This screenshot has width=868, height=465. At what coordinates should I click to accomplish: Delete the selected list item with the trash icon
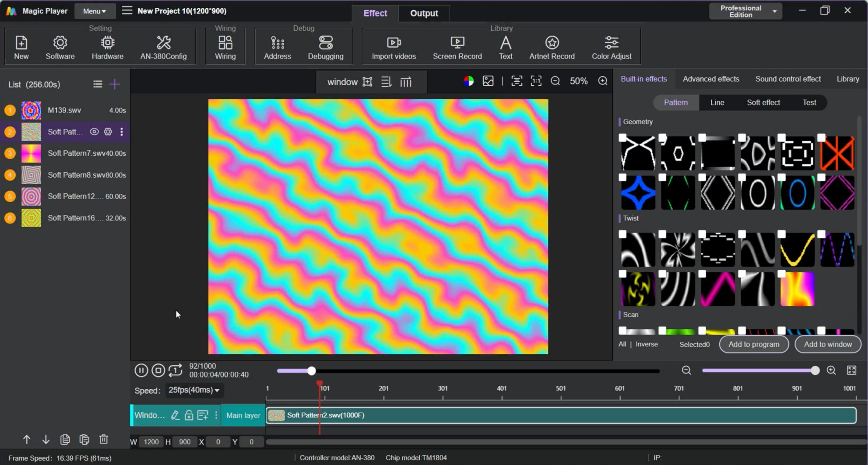[x=103, y=439]
